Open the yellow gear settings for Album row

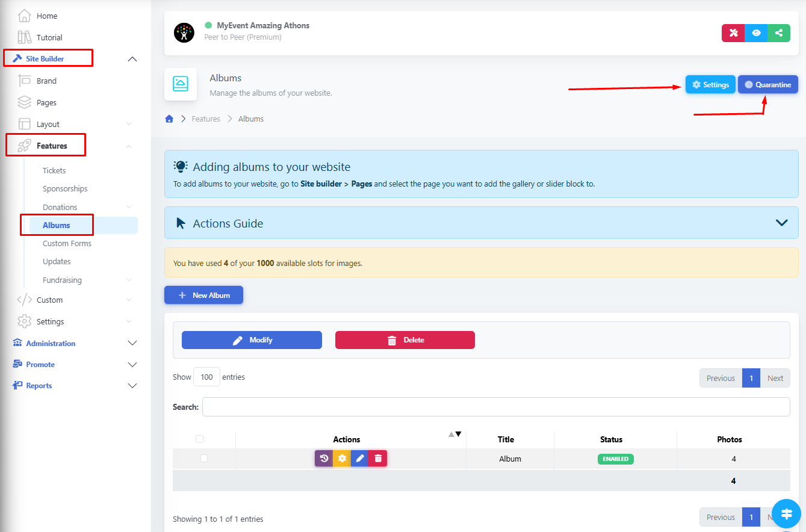(342, 459)
